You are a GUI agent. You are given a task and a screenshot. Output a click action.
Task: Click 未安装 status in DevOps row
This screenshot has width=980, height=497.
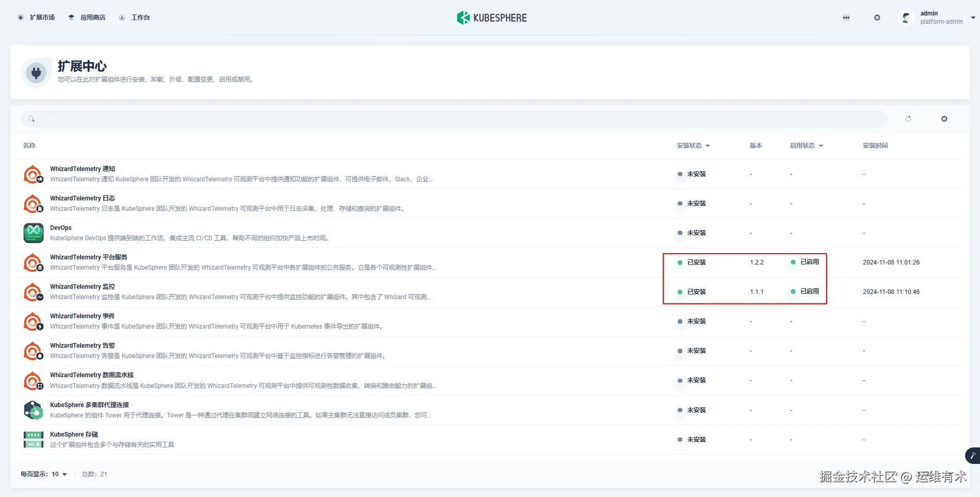tap(692, 233)
